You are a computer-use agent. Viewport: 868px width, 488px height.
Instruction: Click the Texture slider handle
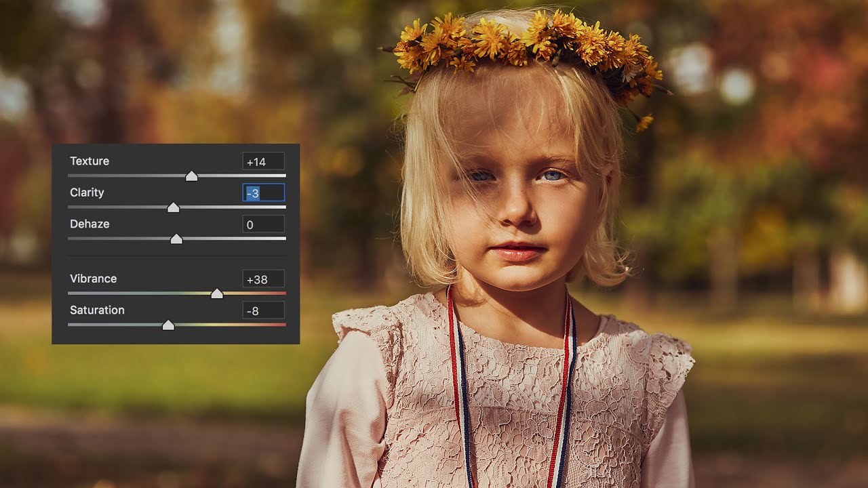[191, 176]
